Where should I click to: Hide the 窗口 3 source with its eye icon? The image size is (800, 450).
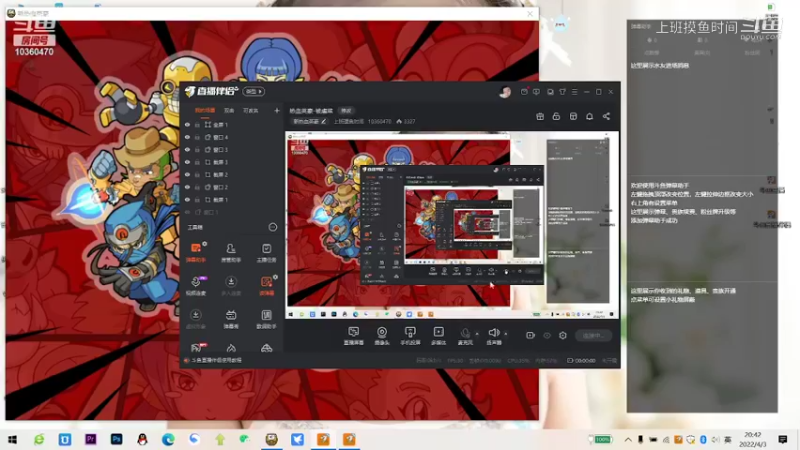(187, 149)
